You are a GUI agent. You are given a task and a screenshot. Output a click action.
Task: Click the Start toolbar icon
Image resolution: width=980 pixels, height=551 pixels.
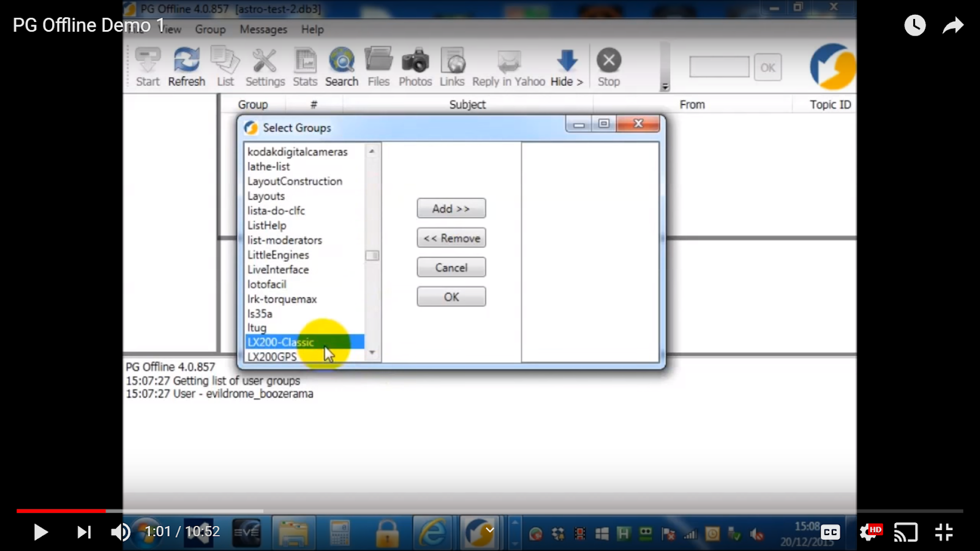coord(148,67)
